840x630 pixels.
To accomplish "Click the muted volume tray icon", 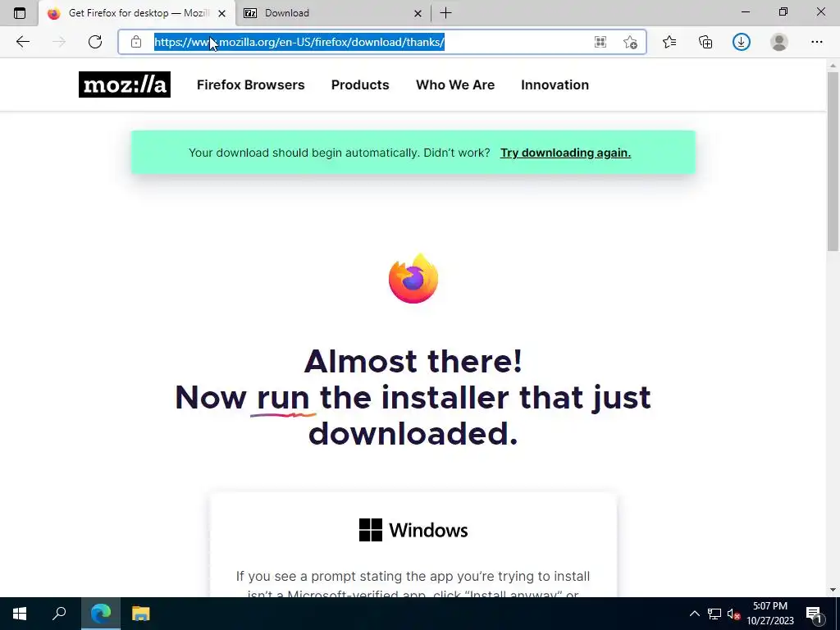I will point(733,614).
